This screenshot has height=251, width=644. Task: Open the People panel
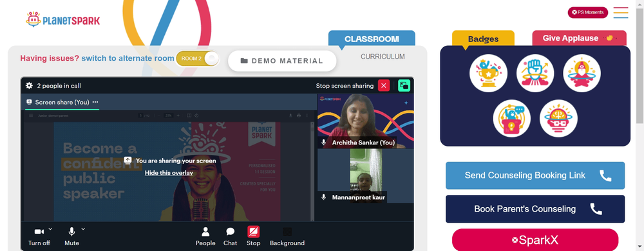pos(205,237)
